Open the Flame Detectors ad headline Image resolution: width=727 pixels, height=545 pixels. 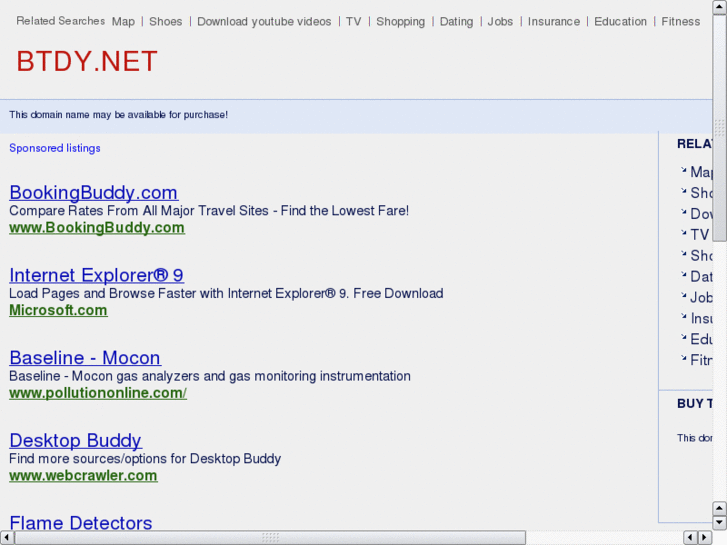pos(81,523)
